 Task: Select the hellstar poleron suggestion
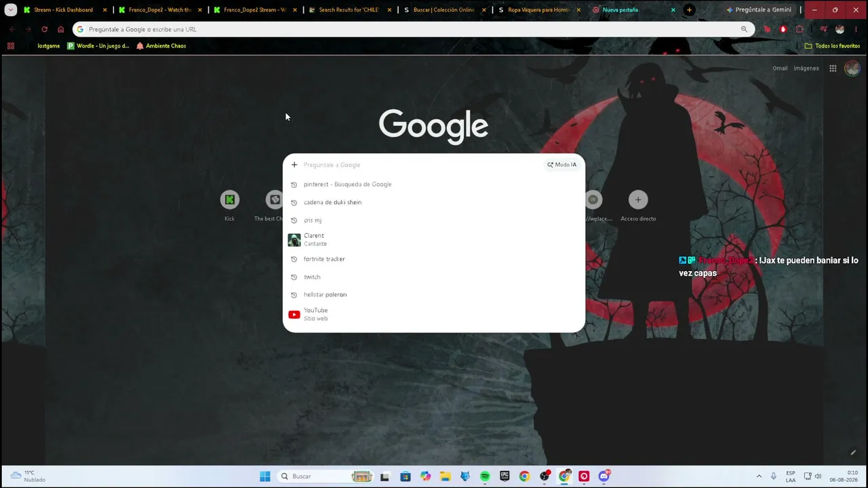point(434,295)
